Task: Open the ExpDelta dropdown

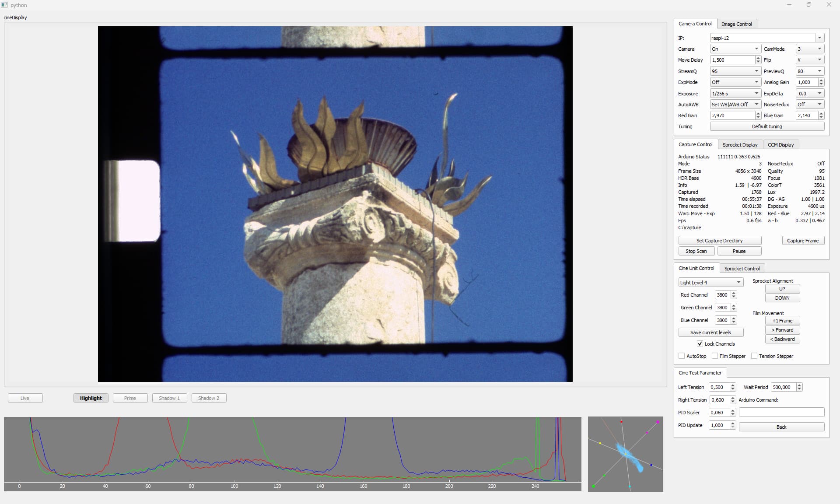Action: 810,94
